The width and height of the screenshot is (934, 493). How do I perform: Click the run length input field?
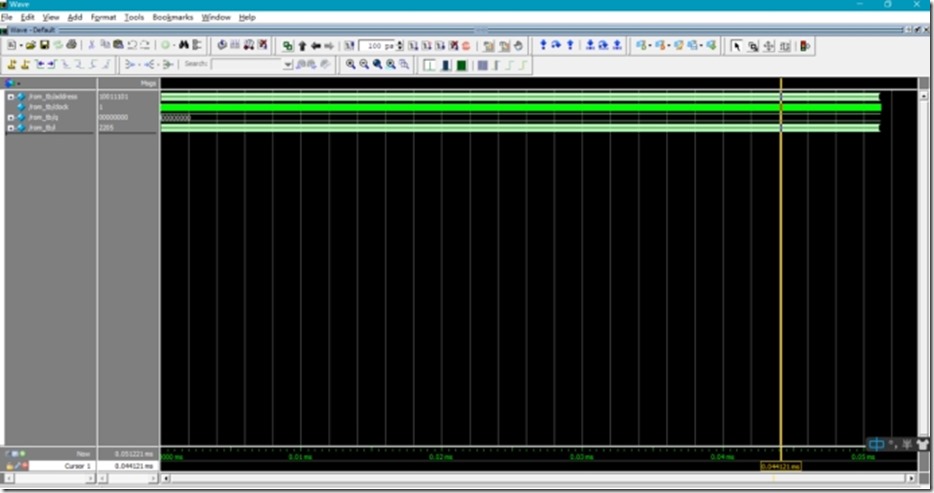point(376,46)
